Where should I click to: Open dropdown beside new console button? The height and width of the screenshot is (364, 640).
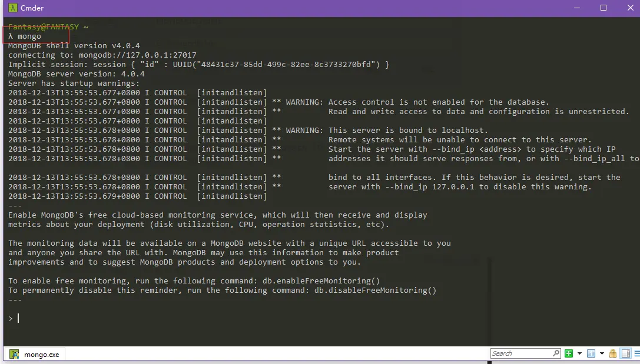[579, 353]
